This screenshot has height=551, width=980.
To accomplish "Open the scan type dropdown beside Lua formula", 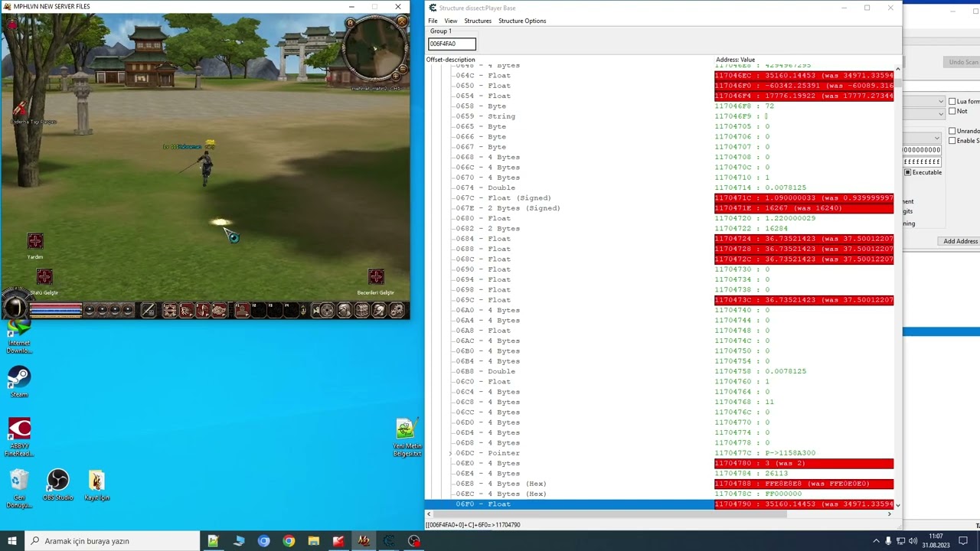I will click(x=941, y=101).
